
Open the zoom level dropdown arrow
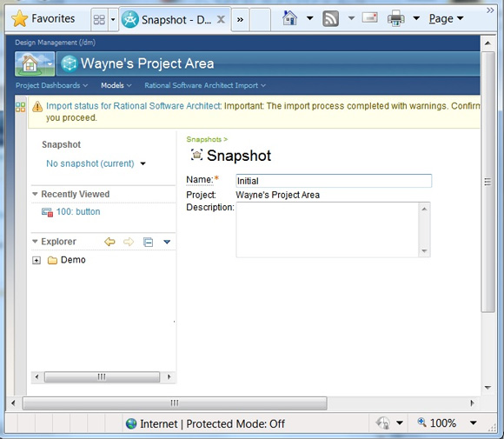click(473, 422)
